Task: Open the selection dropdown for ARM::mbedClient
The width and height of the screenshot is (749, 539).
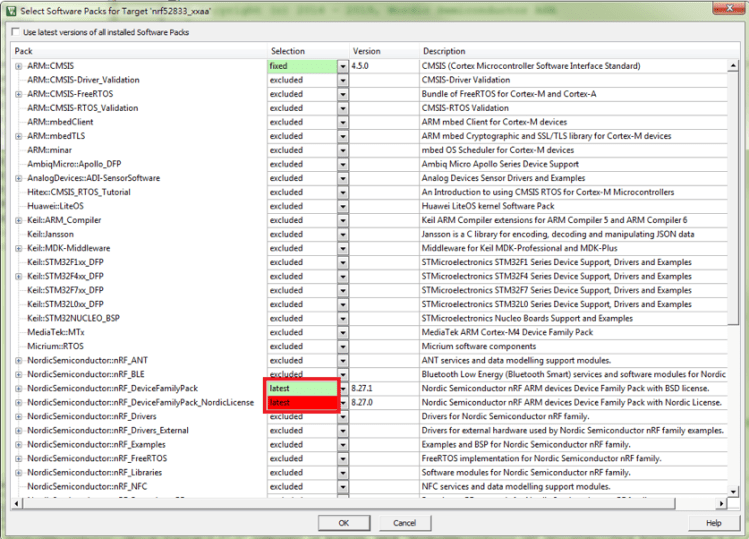Action: (343, 122)
